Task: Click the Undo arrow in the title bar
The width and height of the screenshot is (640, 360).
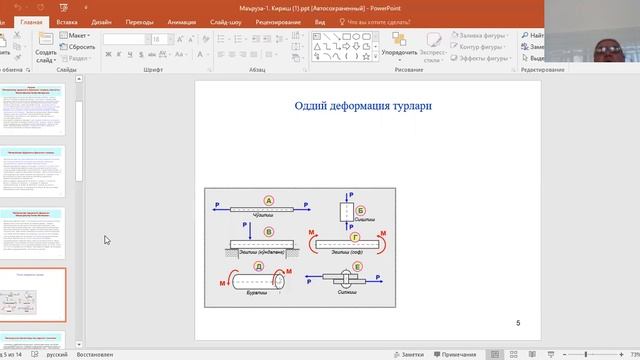Action: point(18,7)
